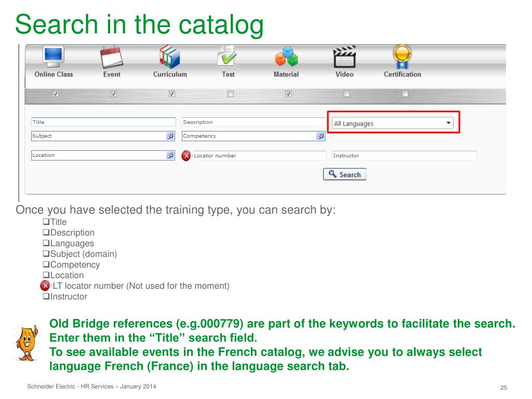Open the All Languages dropdown
532x399 pixels.
(x=393, y=123)
